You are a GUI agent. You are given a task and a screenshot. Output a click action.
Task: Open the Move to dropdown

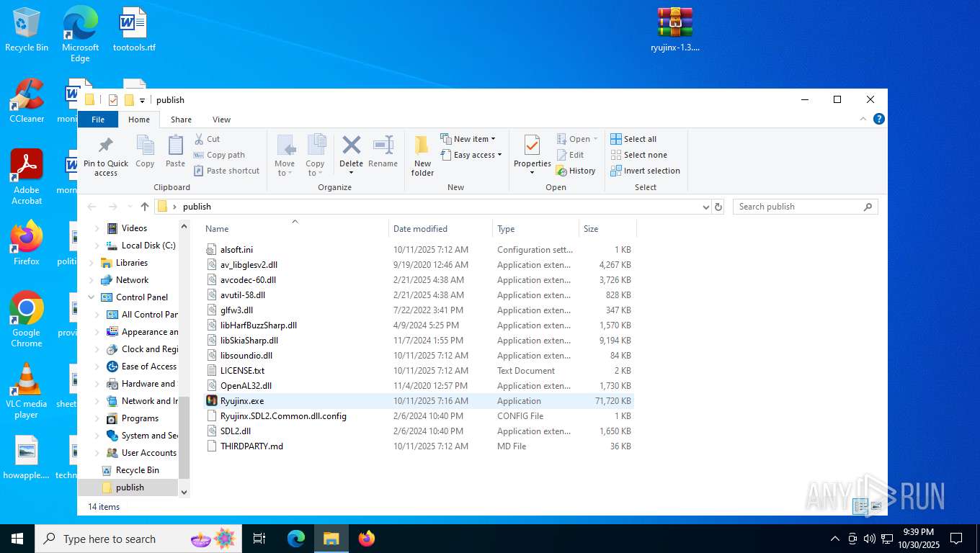tap(285, 156)
